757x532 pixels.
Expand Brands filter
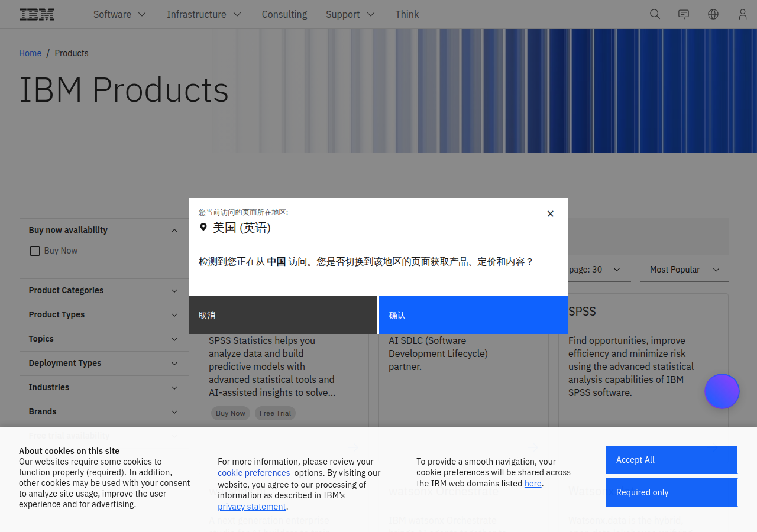104,411
